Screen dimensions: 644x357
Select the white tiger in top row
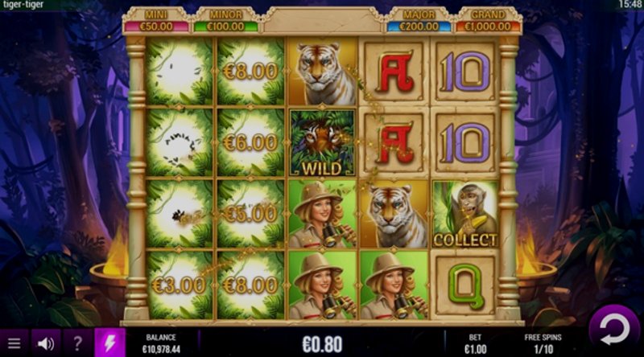point(321,72)
